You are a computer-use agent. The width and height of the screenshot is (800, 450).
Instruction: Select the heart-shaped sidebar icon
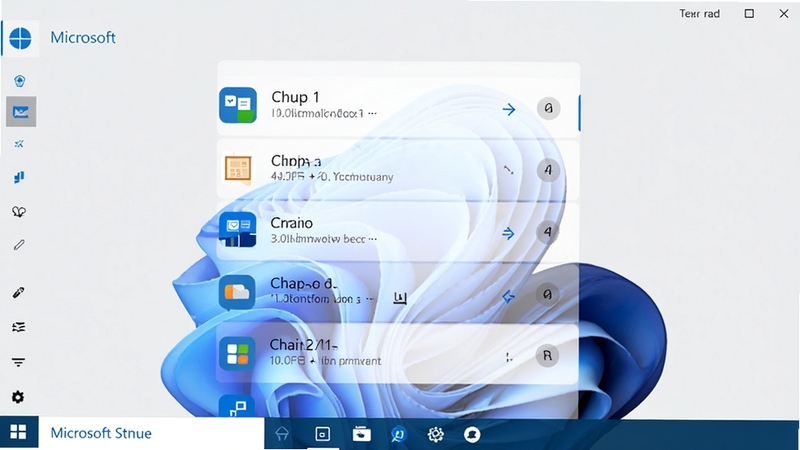(19, 211)
